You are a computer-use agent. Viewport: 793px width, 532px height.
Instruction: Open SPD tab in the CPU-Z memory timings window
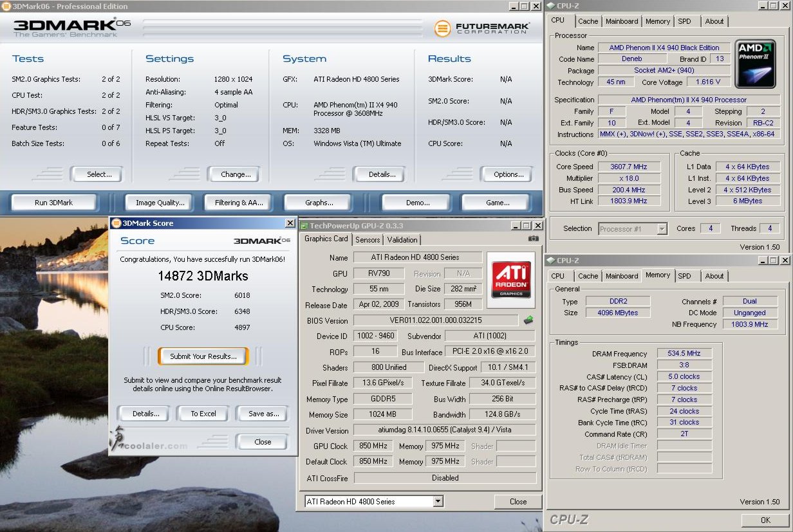click(685, 276)
